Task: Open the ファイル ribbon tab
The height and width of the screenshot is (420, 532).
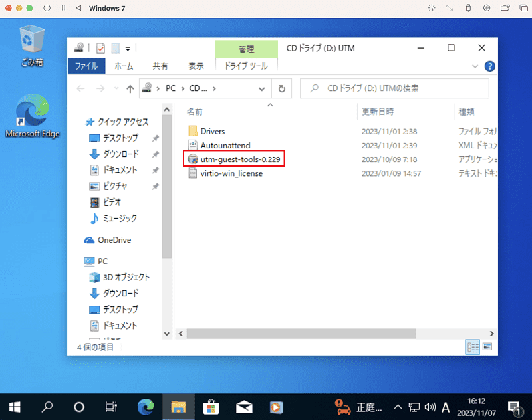Action: tap(86, 66)
